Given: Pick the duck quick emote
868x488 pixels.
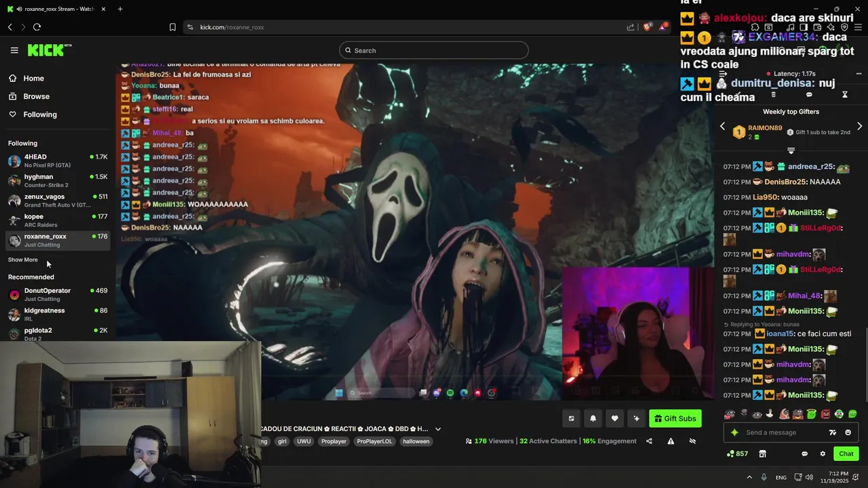Looking at the screenshot, I should (x=770, y=414).
